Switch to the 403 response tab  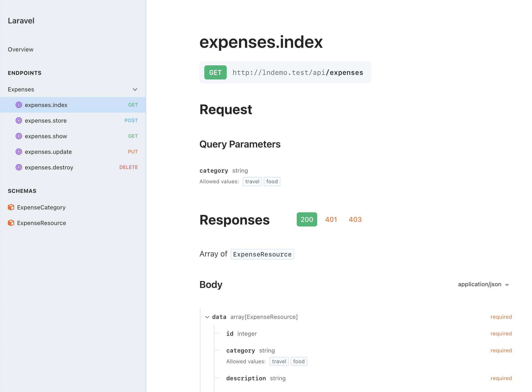click(355, 219)
